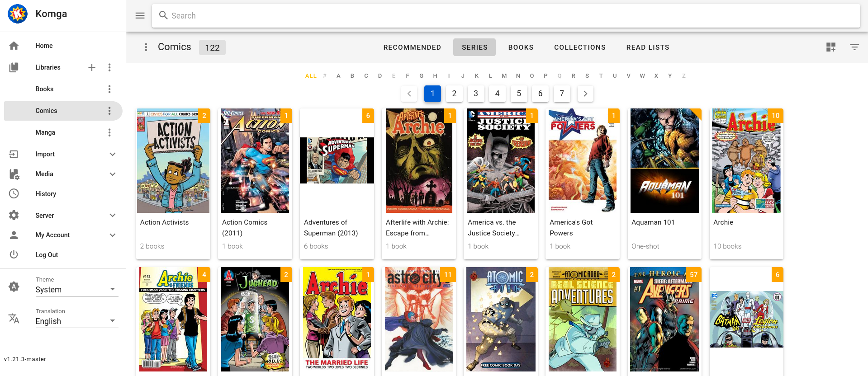Screen dimensions: 868x376
Task: Click the Import icon in sidebar
Action: (14, 154)
